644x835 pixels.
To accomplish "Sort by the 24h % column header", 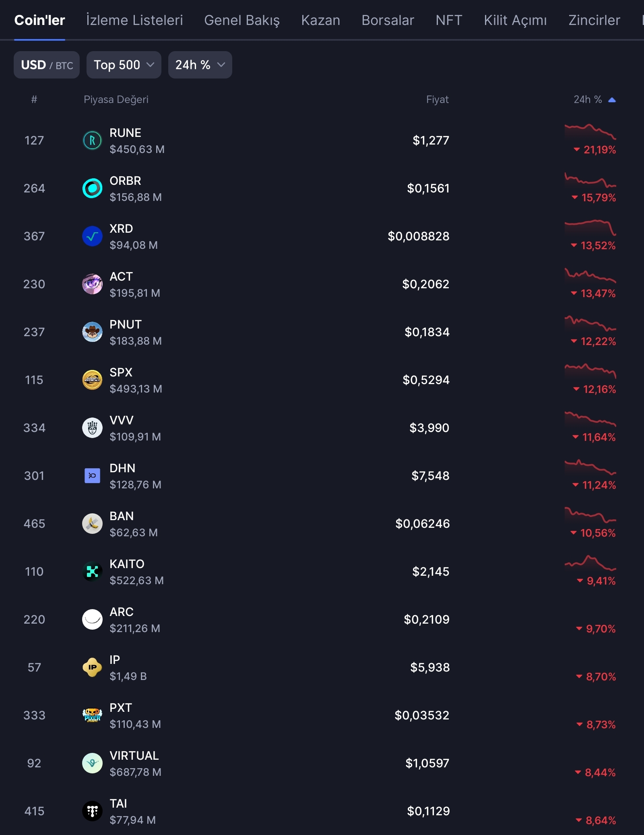I will coord(594,99).
